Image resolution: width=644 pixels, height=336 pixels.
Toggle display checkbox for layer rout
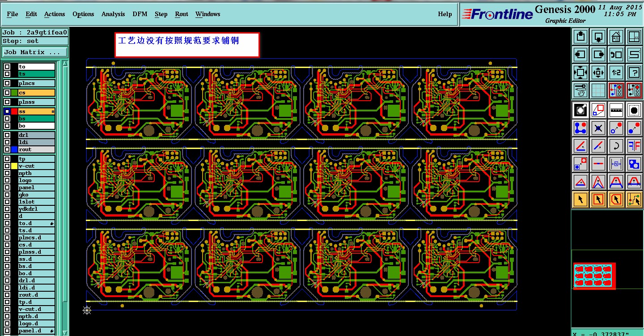pos(7,149)
